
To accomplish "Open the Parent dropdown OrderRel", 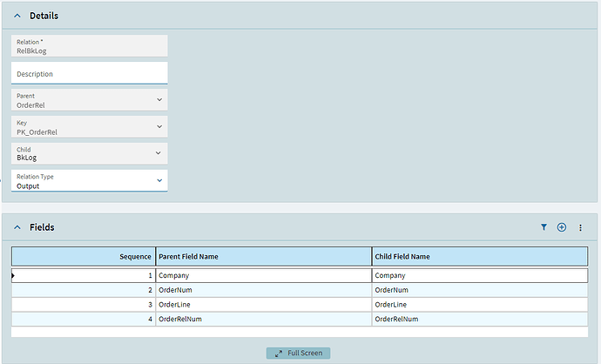I will [x=90, y=100].
